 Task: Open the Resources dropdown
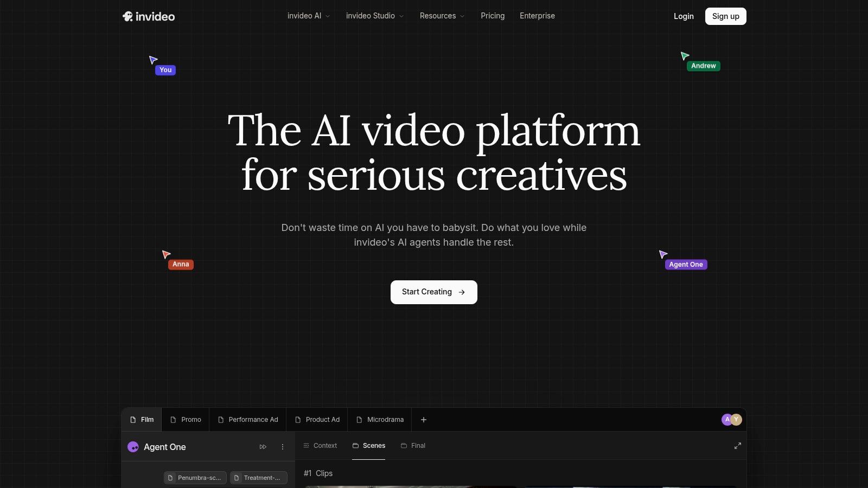(442, 16)
